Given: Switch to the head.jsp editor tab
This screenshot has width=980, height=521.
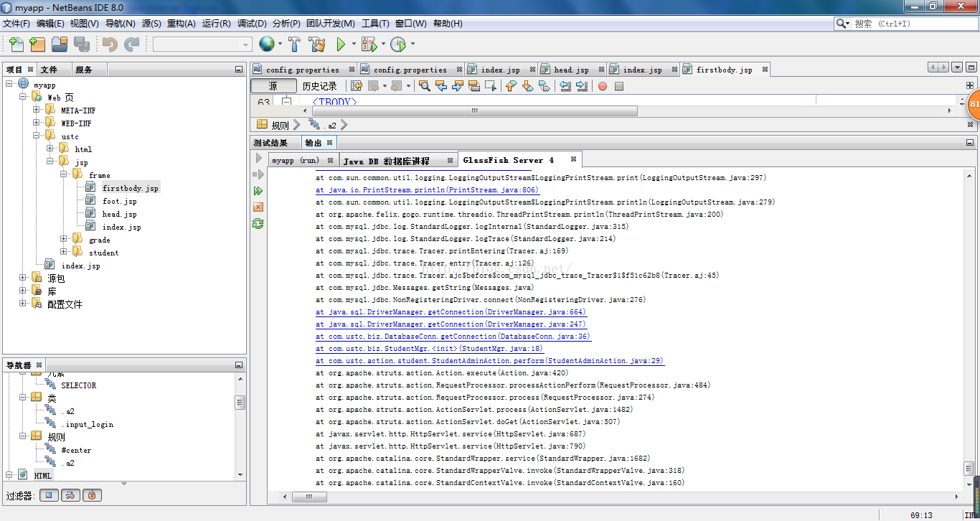Looking at the screenshot, I should 570,70.
